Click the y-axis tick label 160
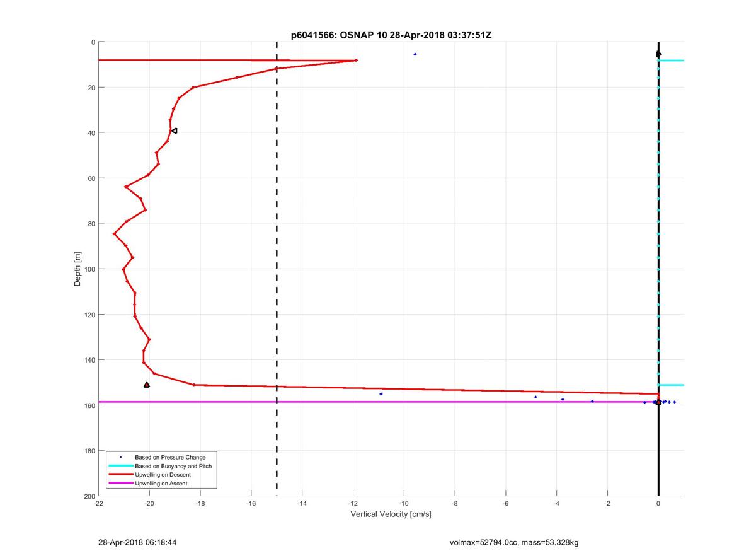 89,405
